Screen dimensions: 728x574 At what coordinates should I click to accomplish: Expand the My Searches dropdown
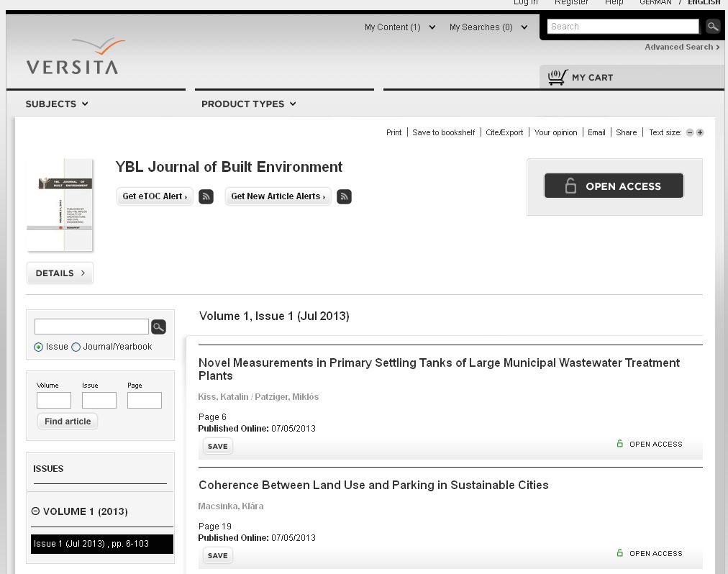point(488,27)
